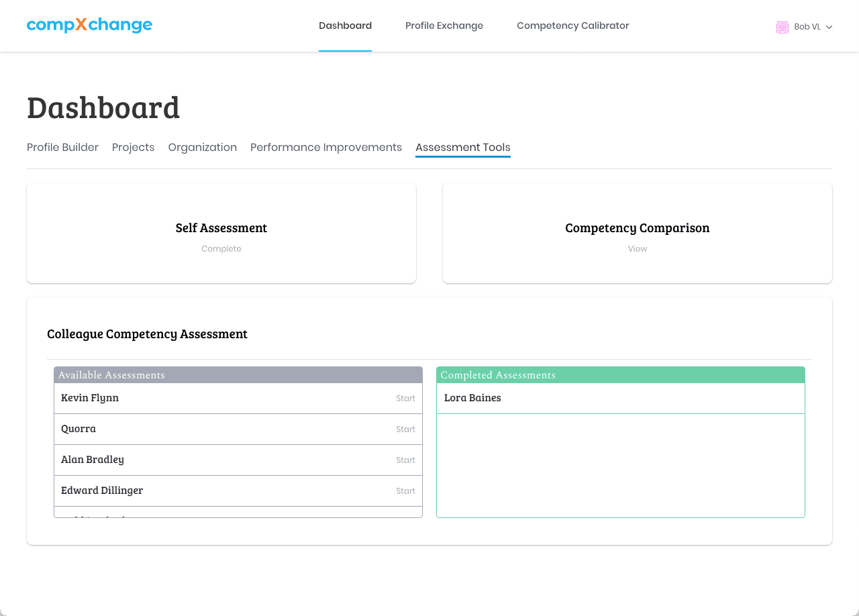Switch to the Performance Improvements tab

tap(326, 147)
